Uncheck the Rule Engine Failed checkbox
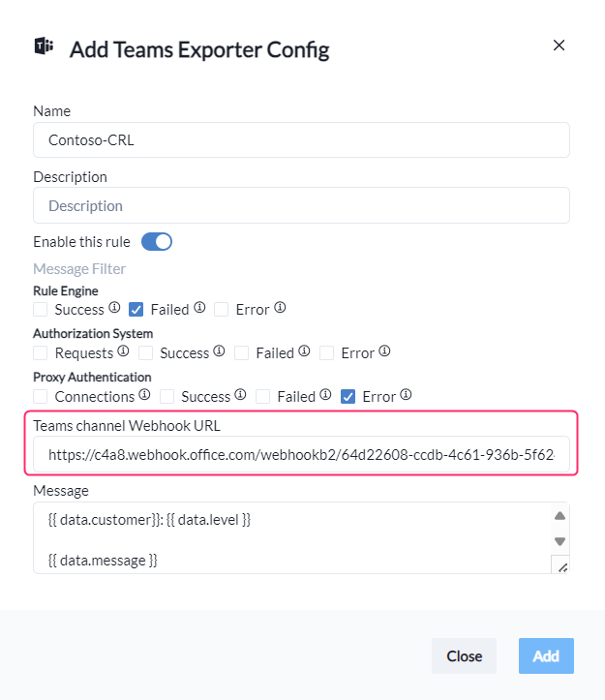The width and height of the screenshot is (605, 700). point(136,310)
